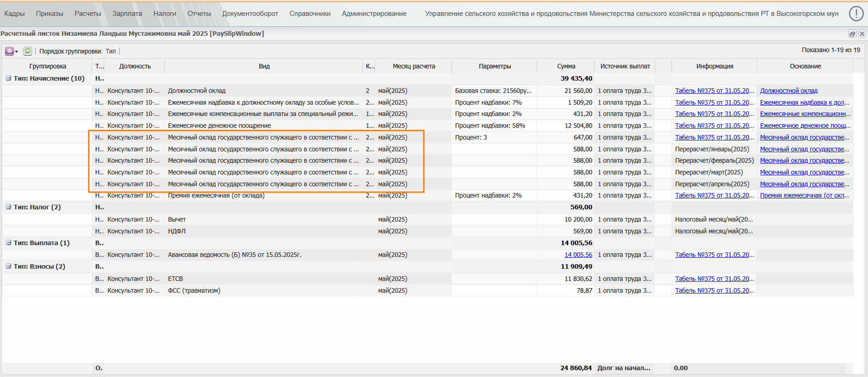Screen dimensions: 868x377
Task: Select the 12 504,80 amount cell
Action: coord(566,126)
